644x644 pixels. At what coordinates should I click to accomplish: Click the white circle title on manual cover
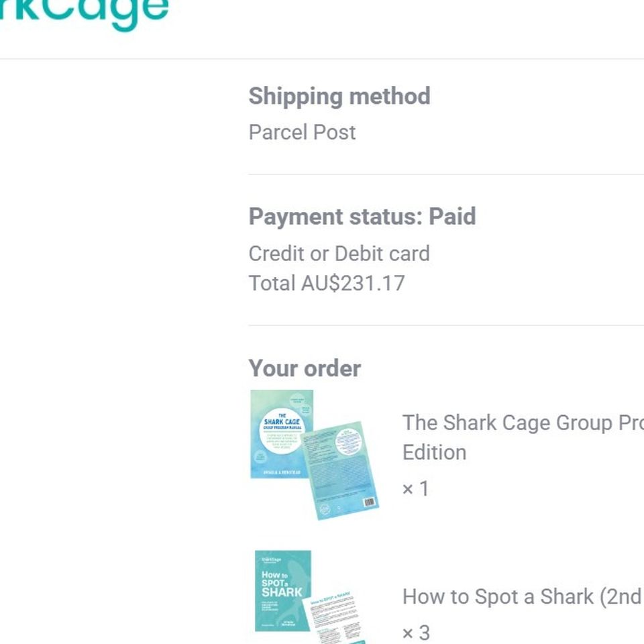pyautogui.click(x=282, y=431)
